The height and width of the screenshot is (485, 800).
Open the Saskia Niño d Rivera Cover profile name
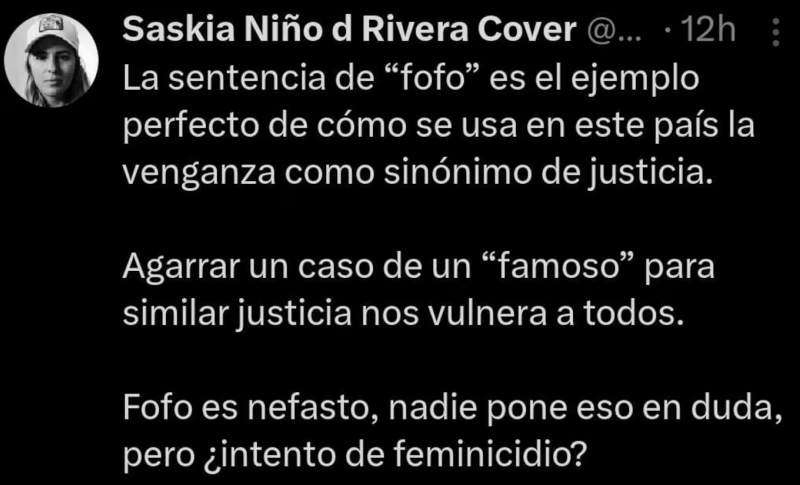tap(349, 31)
